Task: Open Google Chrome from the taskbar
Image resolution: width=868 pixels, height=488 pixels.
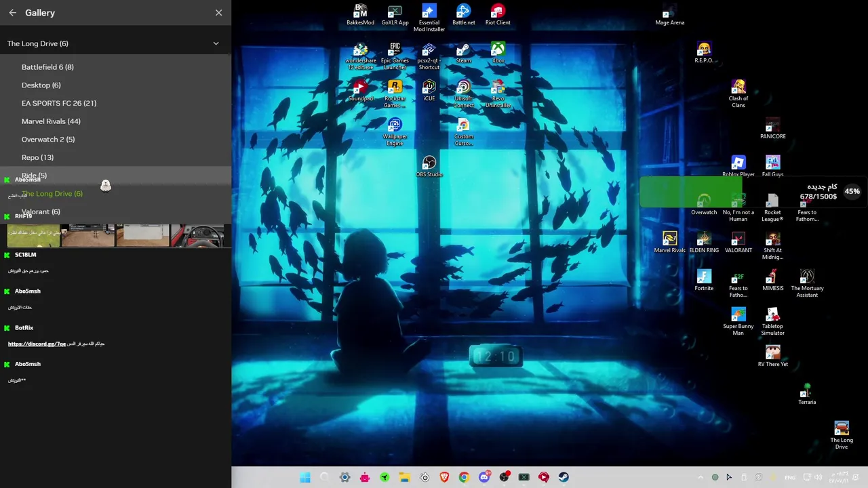Action: [464, 477]
